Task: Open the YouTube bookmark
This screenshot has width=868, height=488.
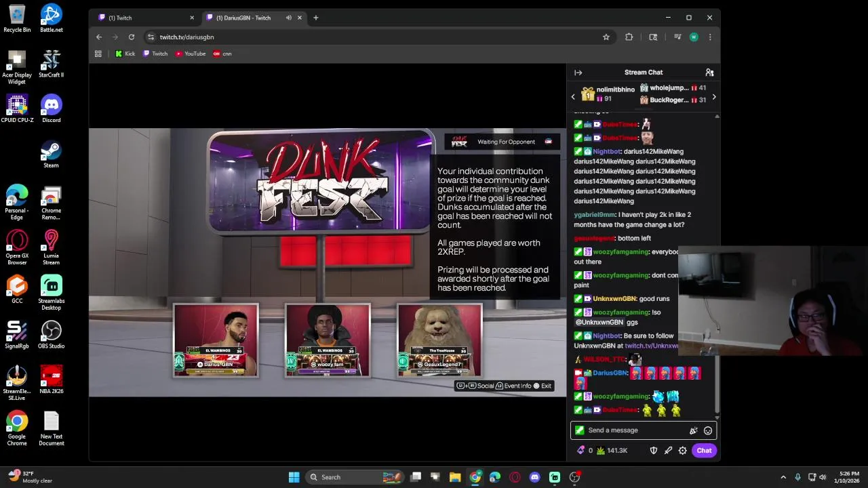Action: tap(191, 54)
